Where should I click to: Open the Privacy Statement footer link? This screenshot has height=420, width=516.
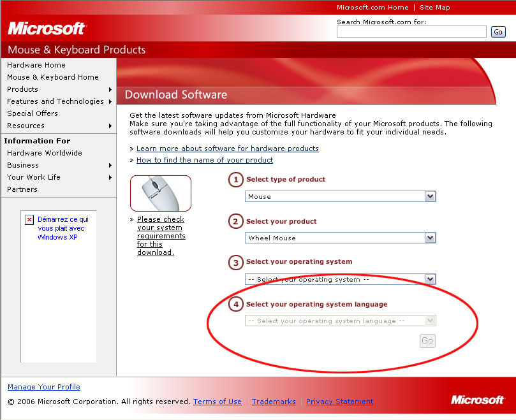[x=339, y=402]
